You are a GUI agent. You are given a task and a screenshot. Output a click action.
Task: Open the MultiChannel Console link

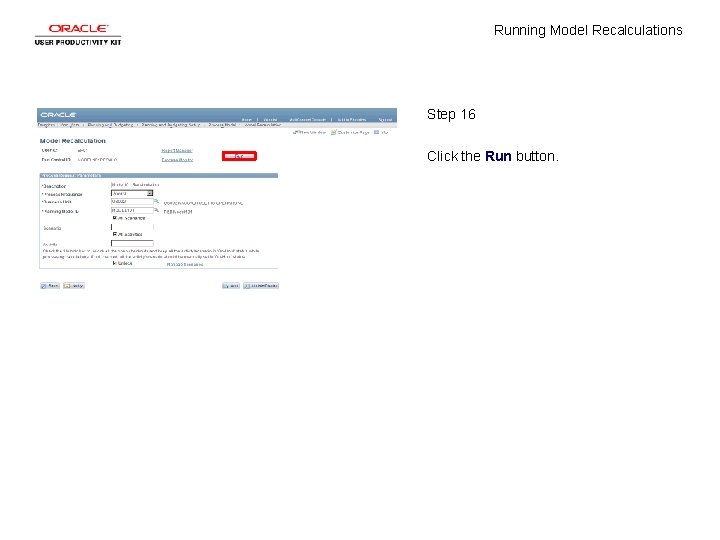coord(307,119)
